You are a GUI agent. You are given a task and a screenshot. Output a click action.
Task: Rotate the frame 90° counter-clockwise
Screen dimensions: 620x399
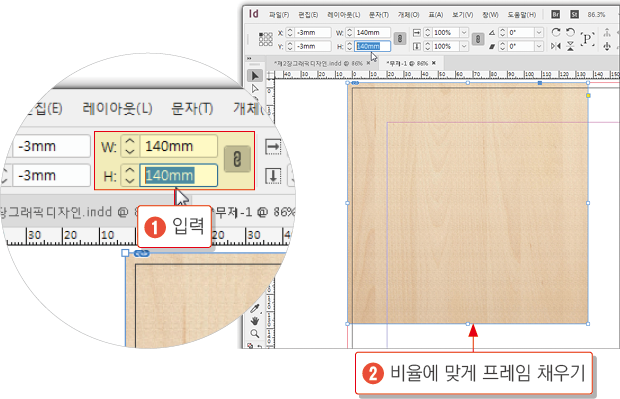(x=570, y=32)
